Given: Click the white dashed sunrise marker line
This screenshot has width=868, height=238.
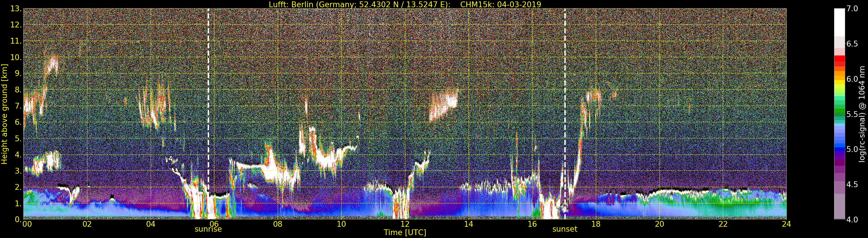Looking at the screenshot, I should [208, 114].
